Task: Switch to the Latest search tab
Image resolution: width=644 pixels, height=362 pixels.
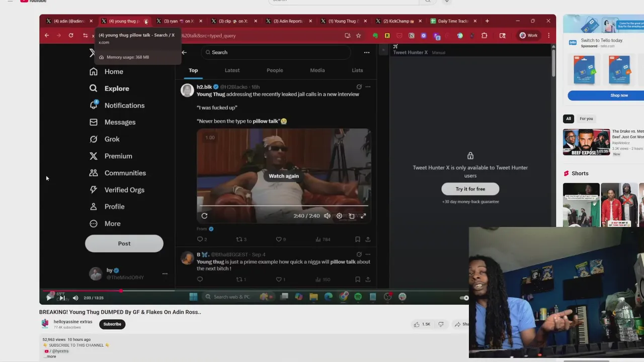Action: (x=232, y=70)
